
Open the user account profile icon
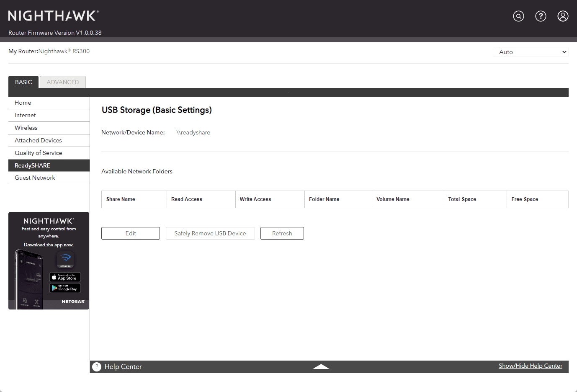(563, 16)
